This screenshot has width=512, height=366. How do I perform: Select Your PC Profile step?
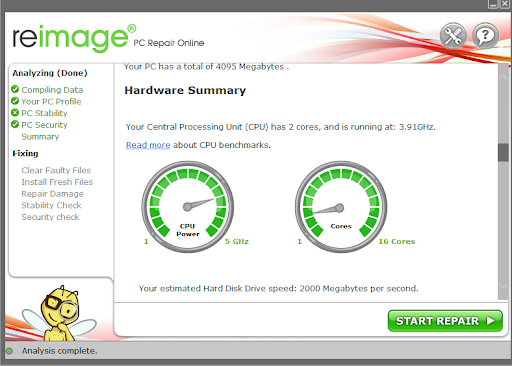[x=51, y=101]
